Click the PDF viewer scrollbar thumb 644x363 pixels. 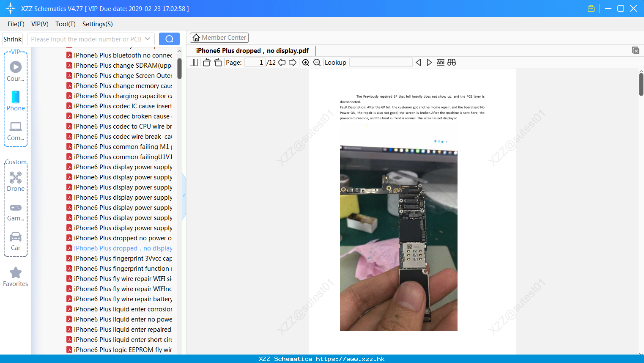[x=641, y=84]
